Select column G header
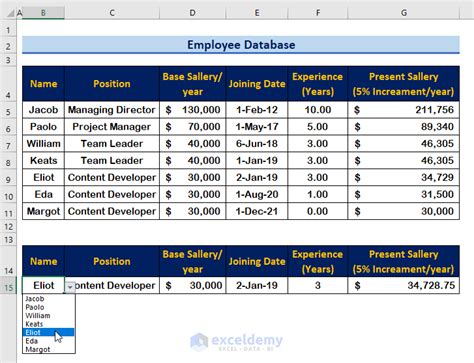 coord(404,13)
